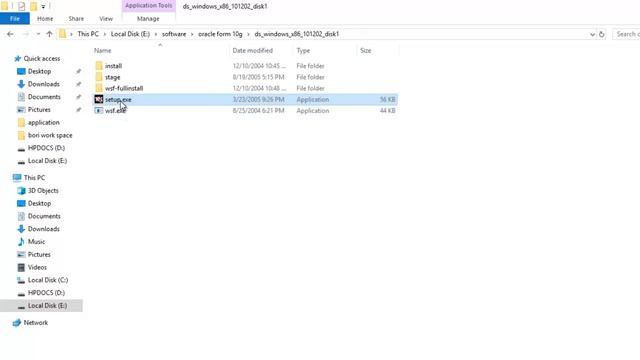The height and width of the screenshot is (360, 640).
Task: Open Pictures under This PC
Action: [x=39, y=254]
